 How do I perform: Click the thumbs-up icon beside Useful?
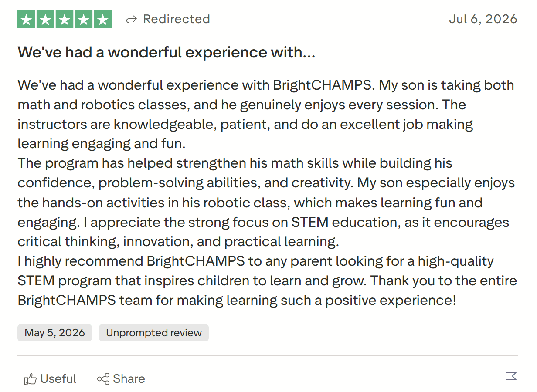coord(30,379)
